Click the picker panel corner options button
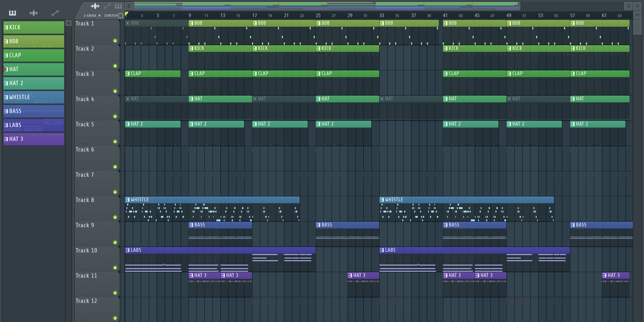 point(68,23)
